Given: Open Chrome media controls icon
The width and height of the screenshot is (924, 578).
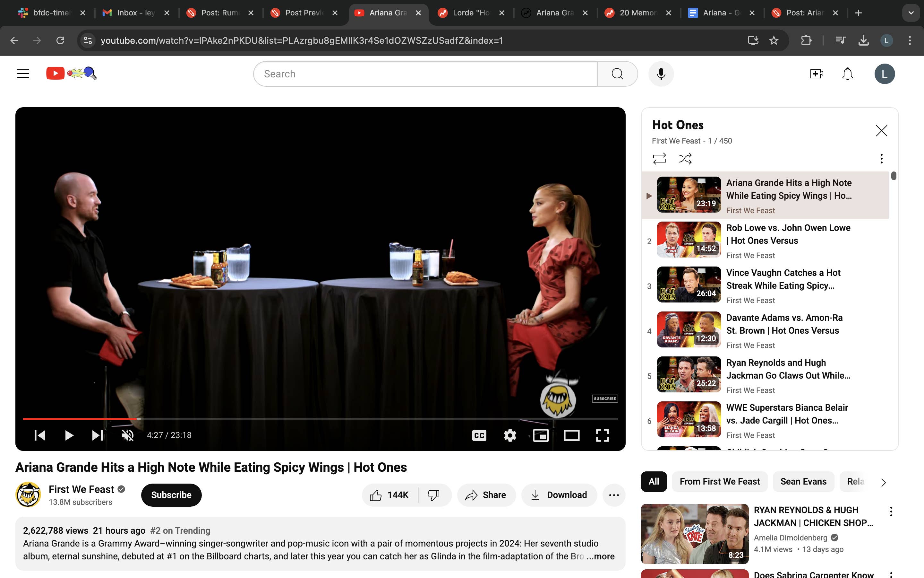Looking at the screenshot, I should 840,40.
